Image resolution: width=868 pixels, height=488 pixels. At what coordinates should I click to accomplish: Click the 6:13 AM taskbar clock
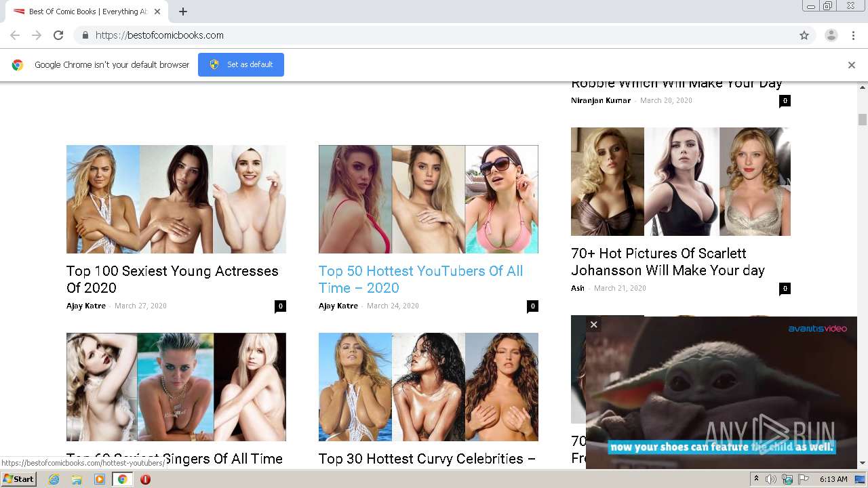pyautogui.click(x=833, y=479)
